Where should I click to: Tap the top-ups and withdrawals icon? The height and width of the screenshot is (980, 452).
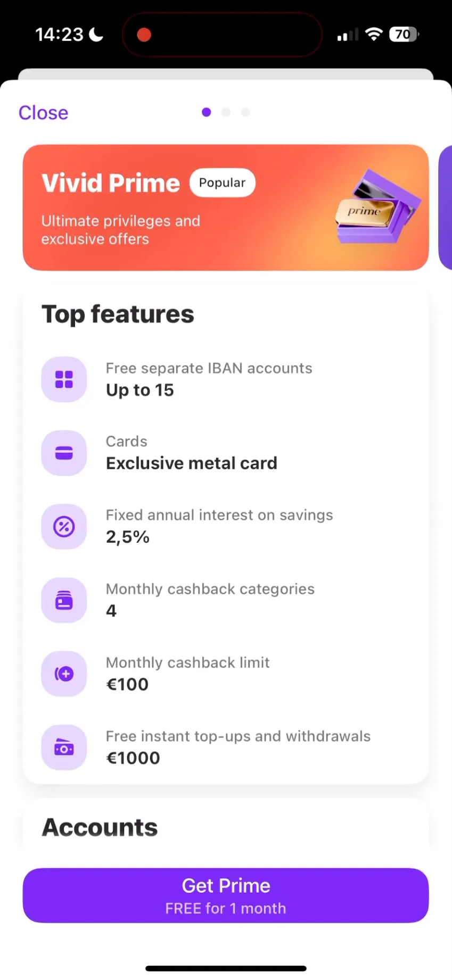click(x=64, y=748)
